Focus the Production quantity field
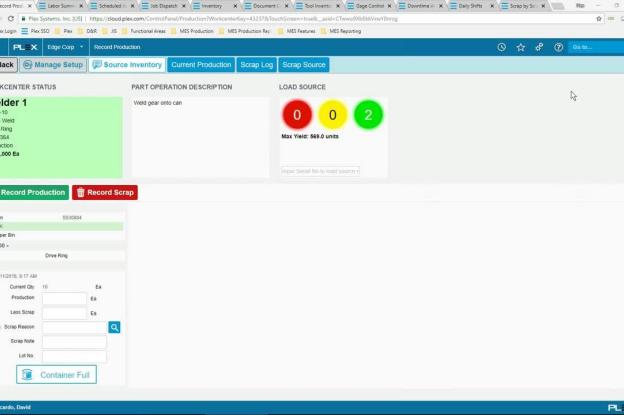The height and width of the screenshot is (415, 624). (64, 298)
